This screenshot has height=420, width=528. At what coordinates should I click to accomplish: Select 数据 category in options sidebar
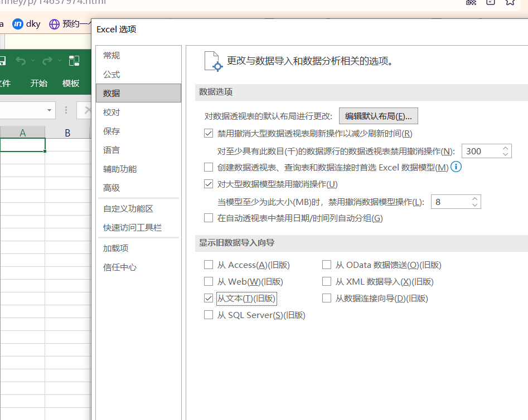coord(138,93)
